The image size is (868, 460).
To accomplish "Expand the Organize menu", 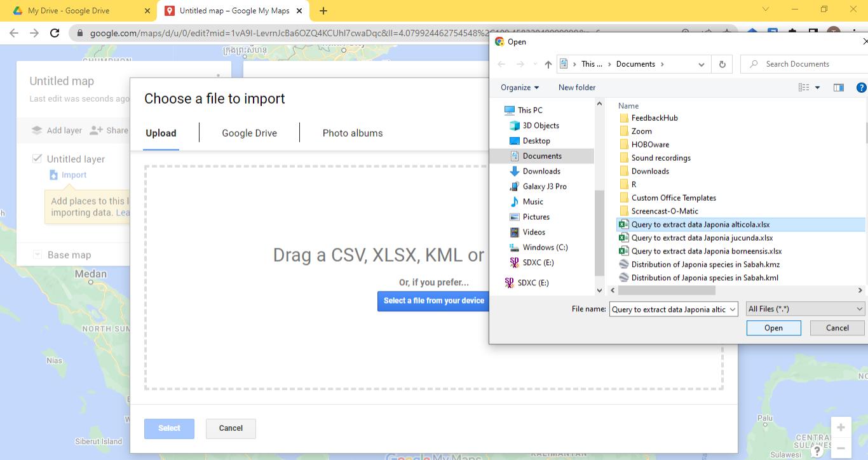I will coord(520,88).
